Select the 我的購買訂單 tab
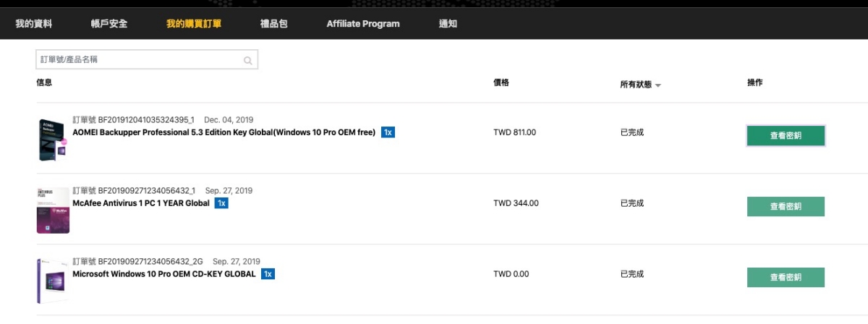Image resolution: width=868 pixels, height=324 pixels. pos(194,24)
